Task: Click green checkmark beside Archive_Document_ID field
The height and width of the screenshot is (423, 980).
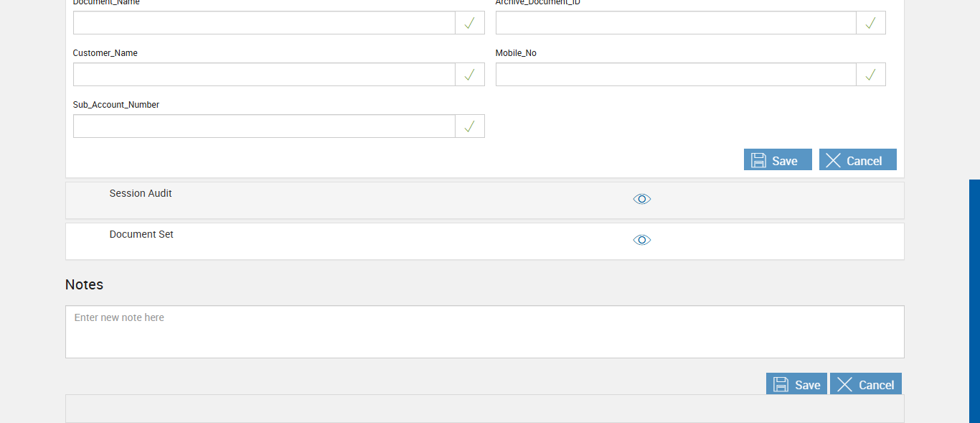Action: point(870,23)
